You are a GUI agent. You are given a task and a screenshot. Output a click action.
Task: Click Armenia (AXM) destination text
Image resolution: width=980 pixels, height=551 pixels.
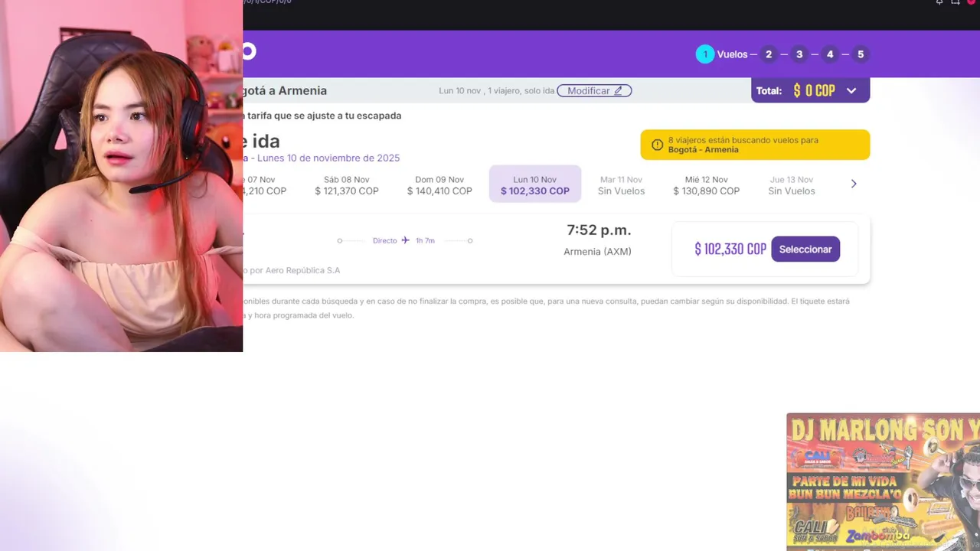click(x=597, y=251)
